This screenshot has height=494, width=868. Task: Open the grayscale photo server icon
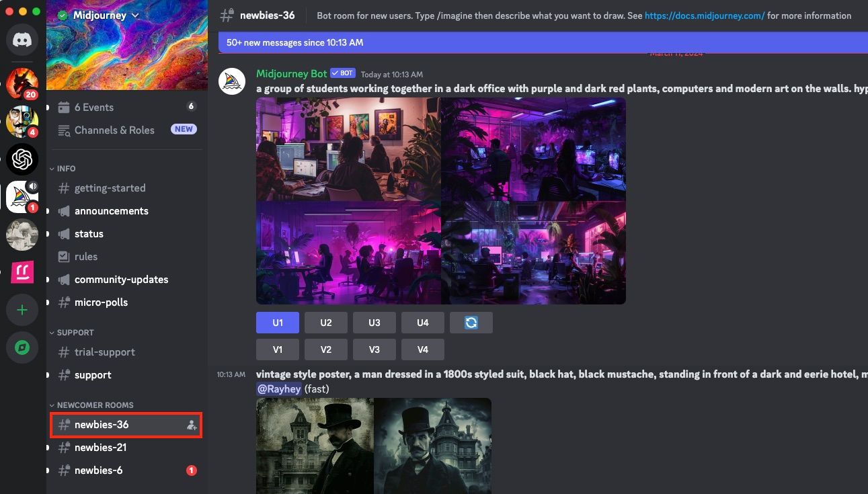tap(22, 235)
